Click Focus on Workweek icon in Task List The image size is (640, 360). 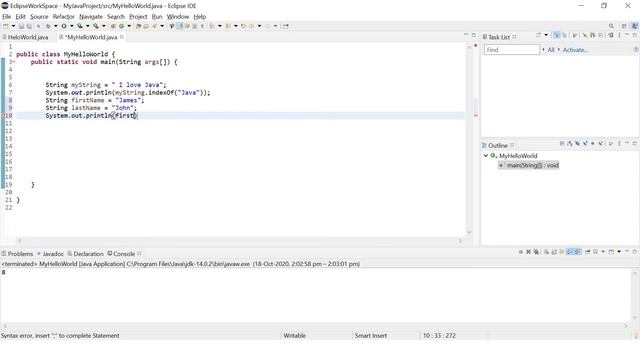click(574, 36)
